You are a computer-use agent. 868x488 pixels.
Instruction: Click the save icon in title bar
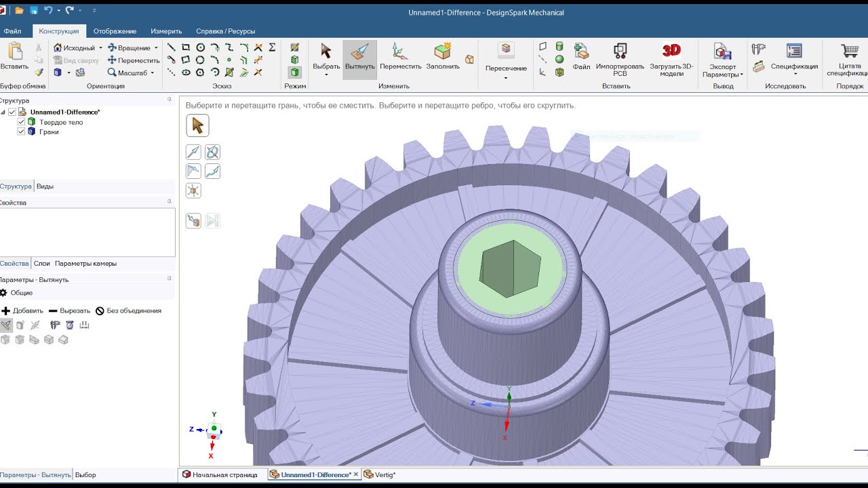click(x=33, y=11)
